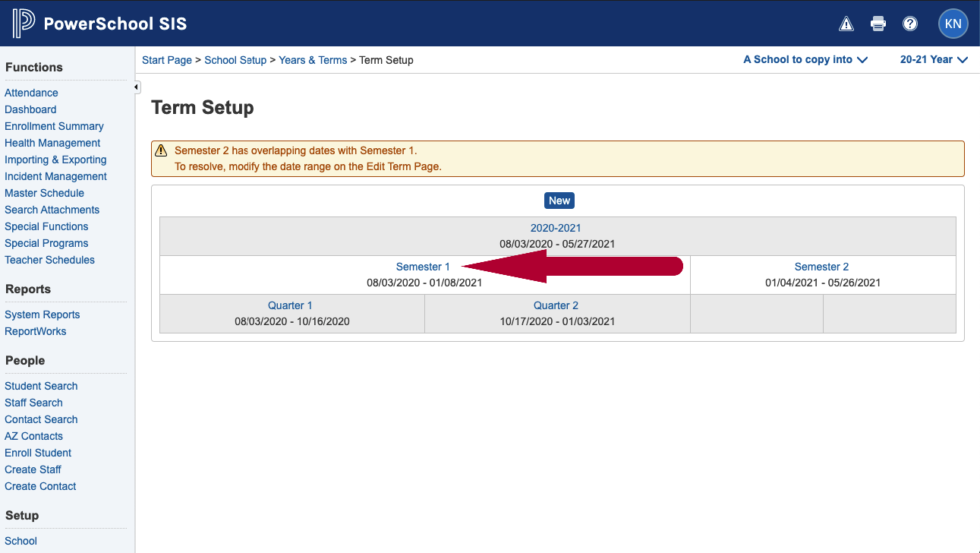Click the PowerSchool logo icon
Screen dimensions: 980x553
[x=23, y=24]
